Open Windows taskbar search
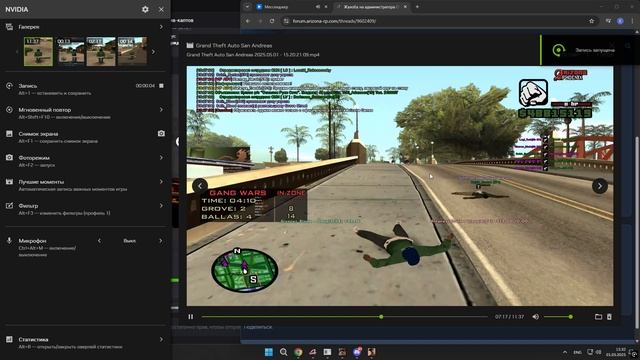This screenshot has height=360, width=640. [x=283, y=352]
